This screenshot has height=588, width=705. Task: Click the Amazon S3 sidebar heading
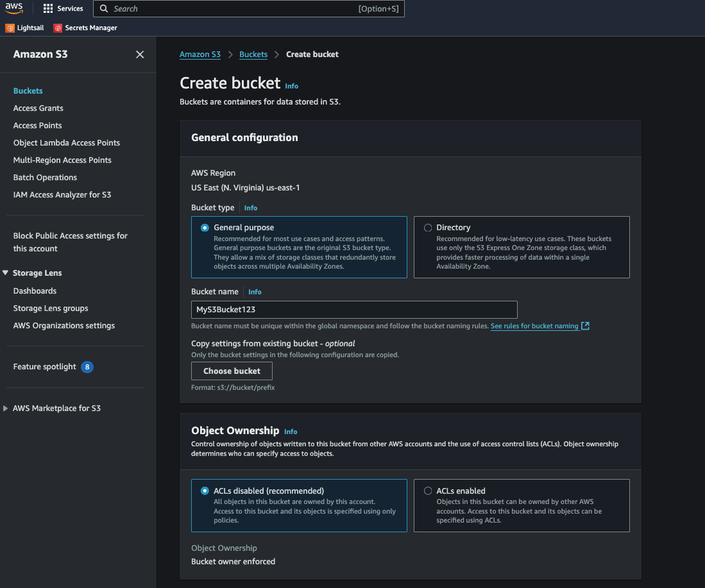pyautogui.click(x=40, y=55)
